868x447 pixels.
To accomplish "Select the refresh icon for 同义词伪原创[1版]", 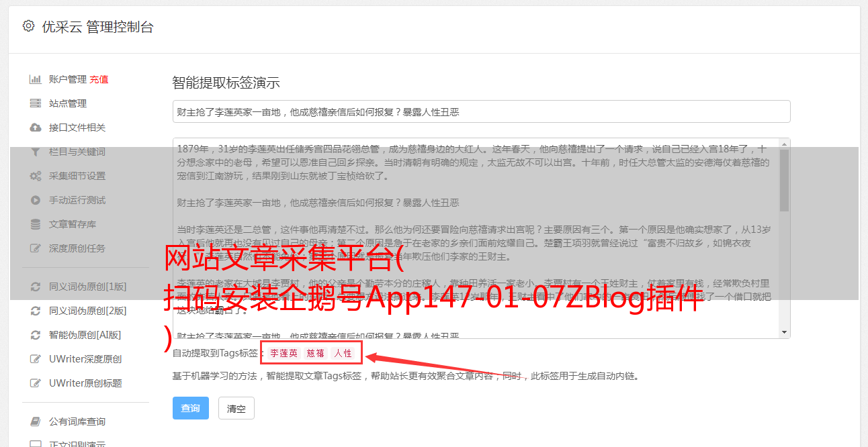I will (x=36, y=287).
